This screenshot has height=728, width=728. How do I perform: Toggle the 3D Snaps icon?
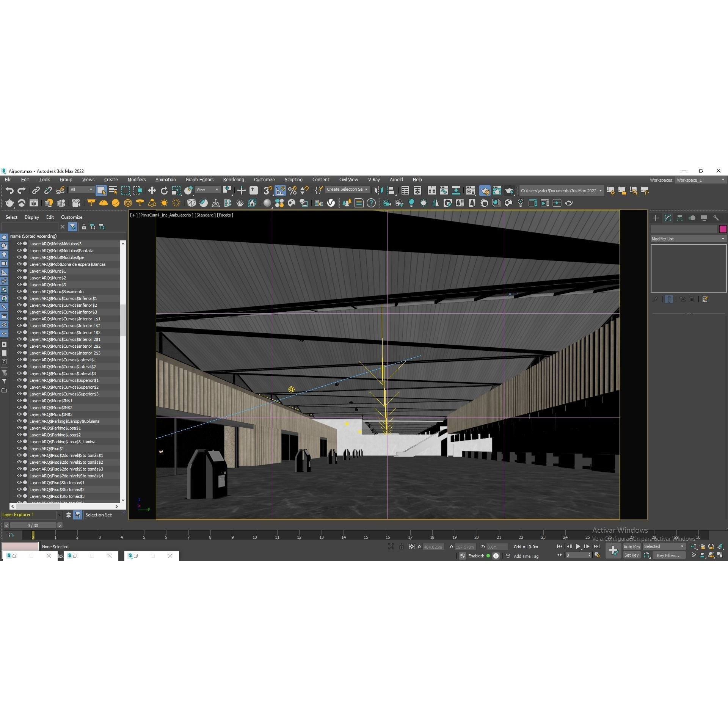(268, 191)
